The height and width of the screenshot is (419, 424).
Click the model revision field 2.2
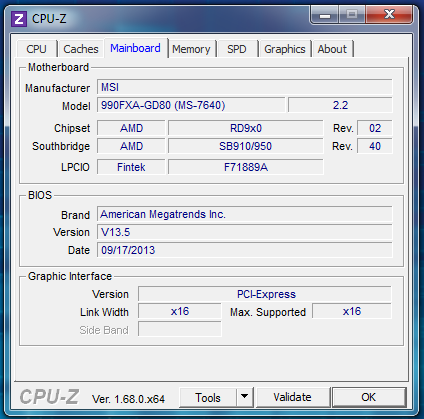[x=340, y=105]
